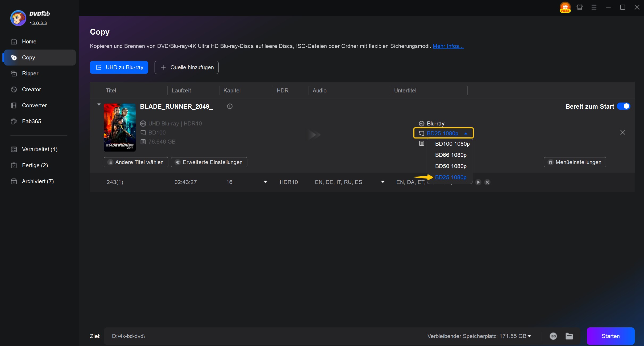Open the Mehr Infos link
The width and height of the screenshot is (644, 346).
pos(448,46)
